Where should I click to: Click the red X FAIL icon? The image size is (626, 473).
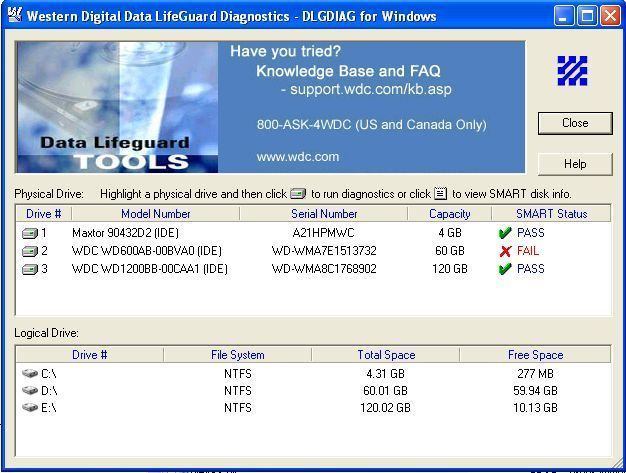(x=505, y=251)
